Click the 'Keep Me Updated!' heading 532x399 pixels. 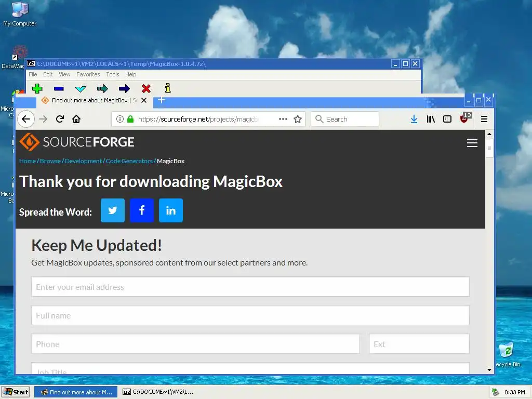[97, 245]
